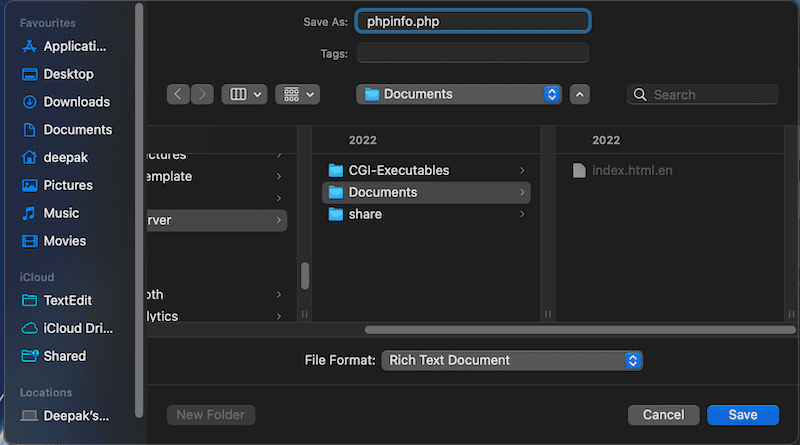Select Music in the sidebar
This screenshot has width=800, height=445.
tap(51, 213)
